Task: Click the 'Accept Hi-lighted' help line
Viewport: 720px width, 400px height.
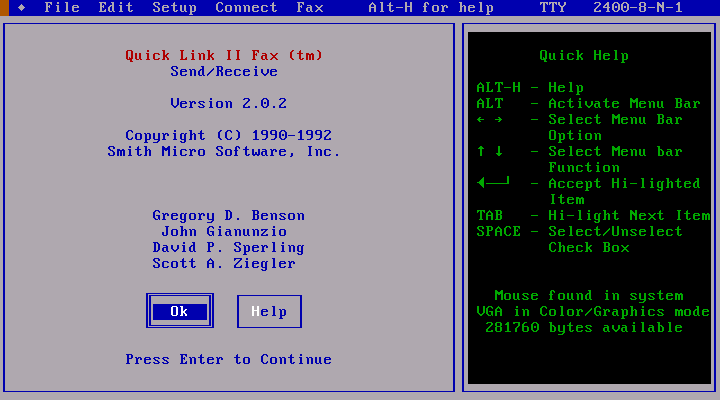Action: coord(624,184)
